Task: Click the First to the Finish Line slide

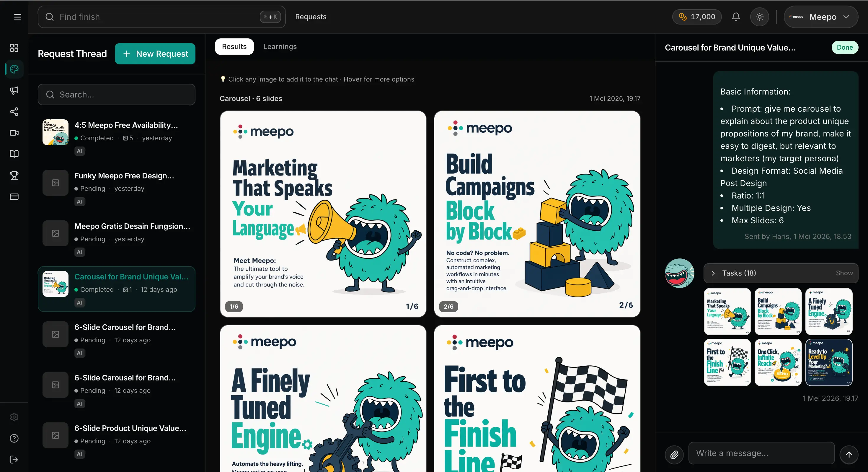Action: pos(537,398)
